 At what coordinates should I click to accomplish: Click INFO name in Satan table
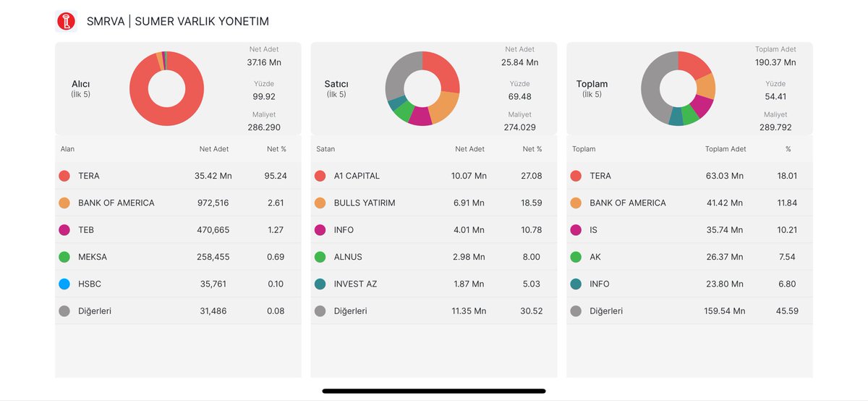344,230
